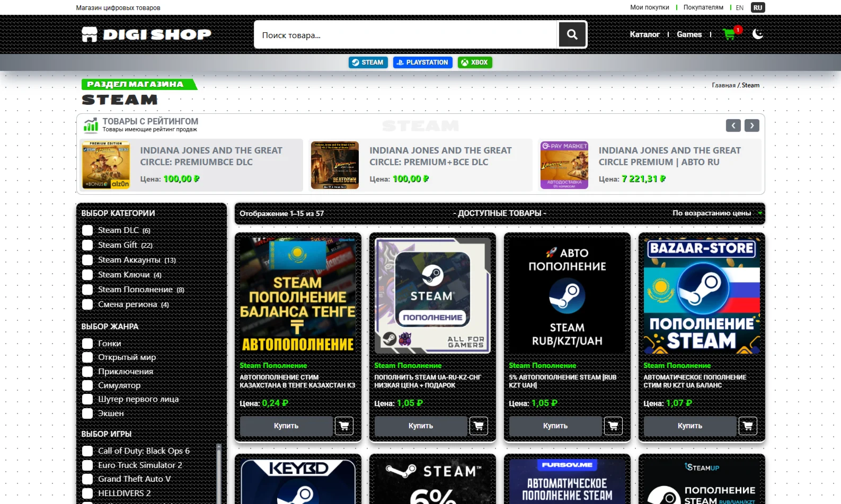Show next rated products with right arrow
841x504 pixels.
(x=752, y=125)
